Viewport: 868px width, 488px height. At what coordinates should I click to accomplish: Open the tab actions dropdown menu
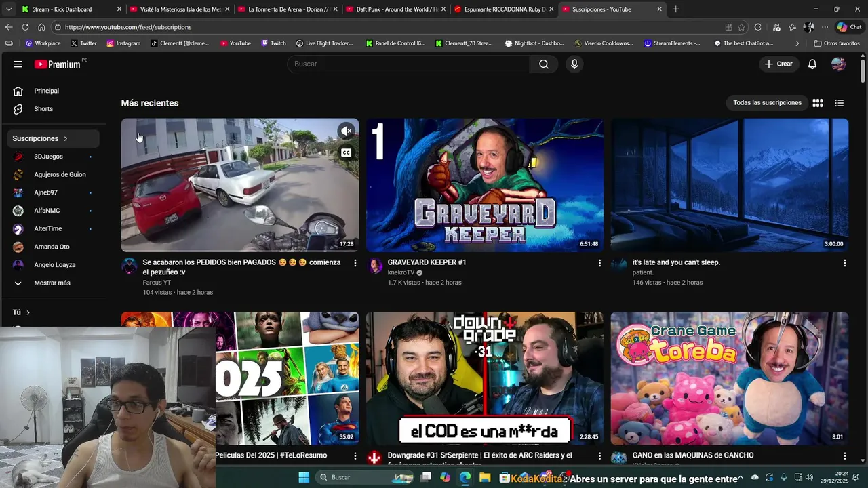click(x=8, y=9)
